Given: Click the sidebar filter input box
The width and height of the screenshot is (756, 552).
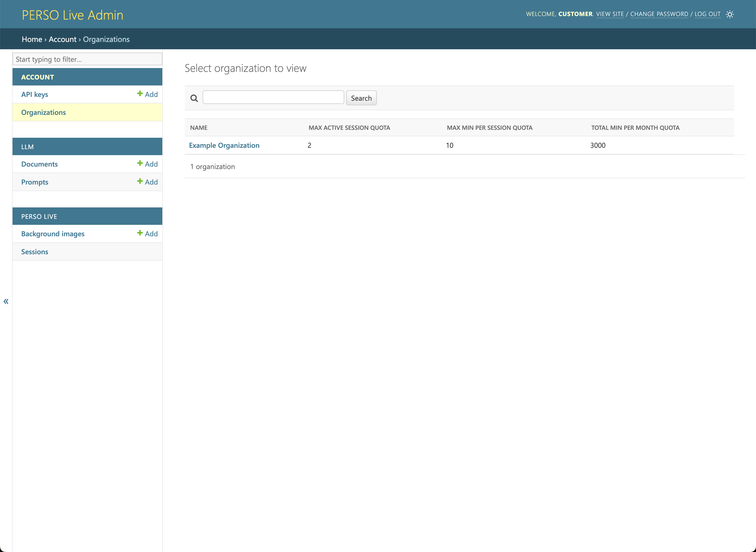Looking at the screenshot, I should [x=87, y=59].
